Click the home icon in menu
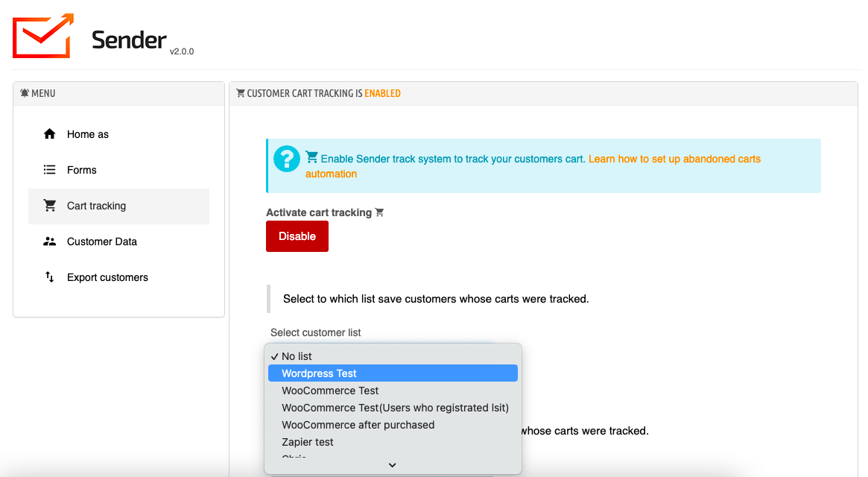The height and width of the screenshot is (477, 868). pyautogui.click(x=50, y=134)
